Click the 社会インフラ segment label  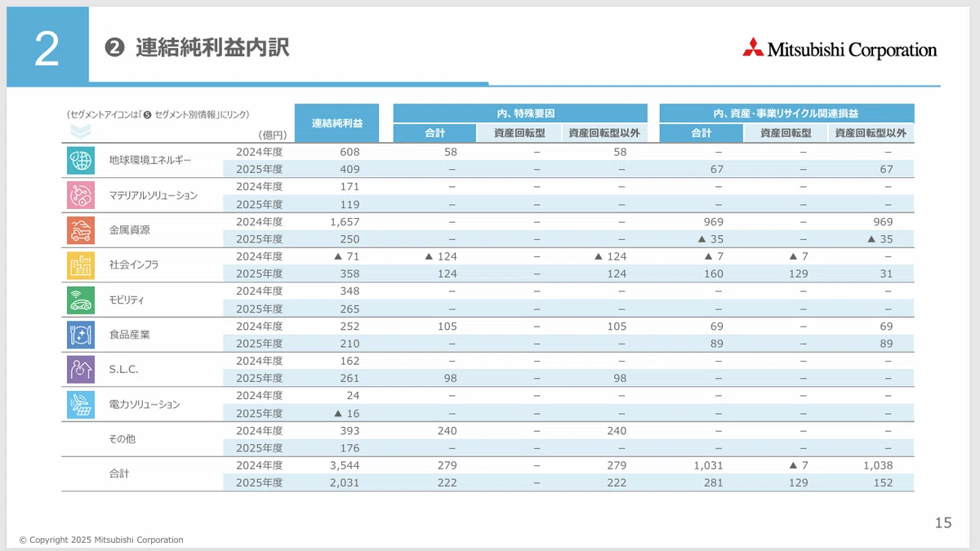tap(134, 265)
